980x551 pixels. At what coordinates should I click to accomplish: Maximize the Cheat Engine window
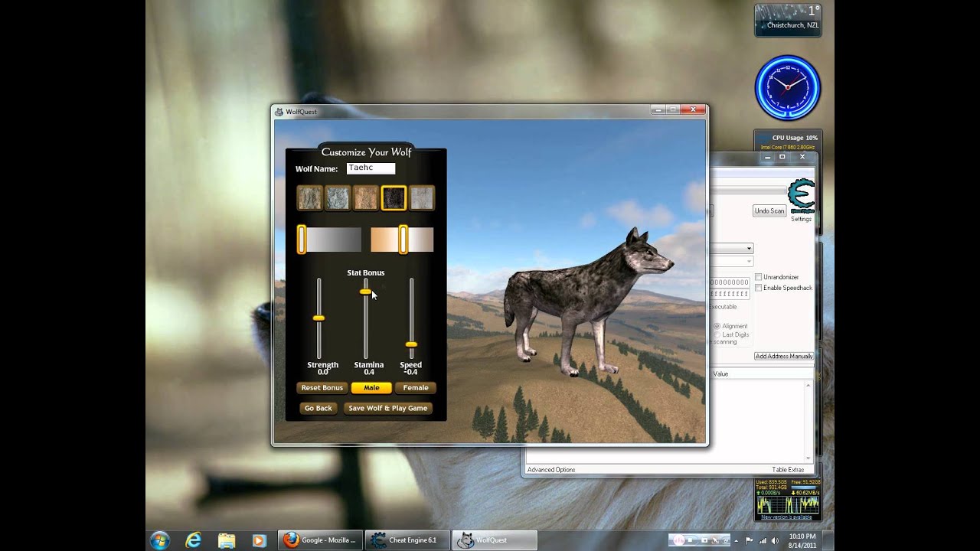point(782,157)
